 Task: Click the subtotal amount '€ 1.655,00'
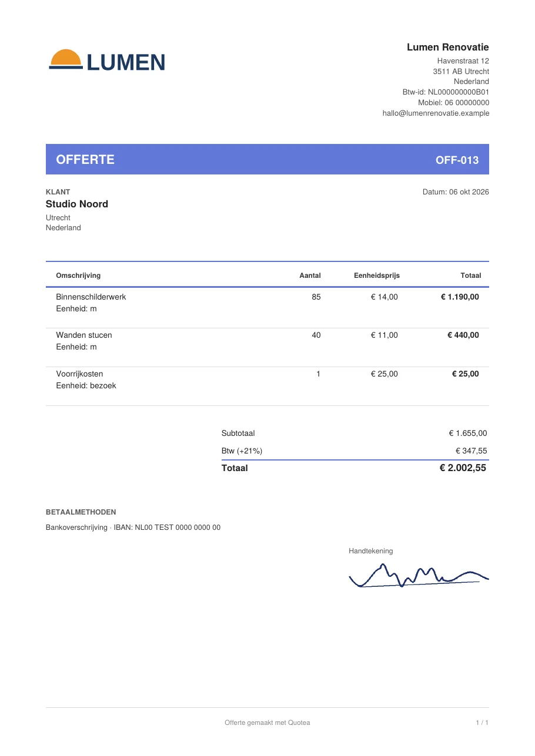(468, 434)
